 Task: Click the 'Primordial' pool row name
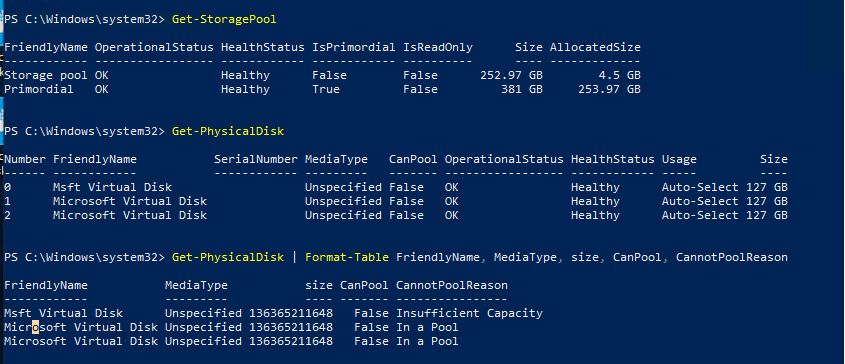(x=39, y=89)
